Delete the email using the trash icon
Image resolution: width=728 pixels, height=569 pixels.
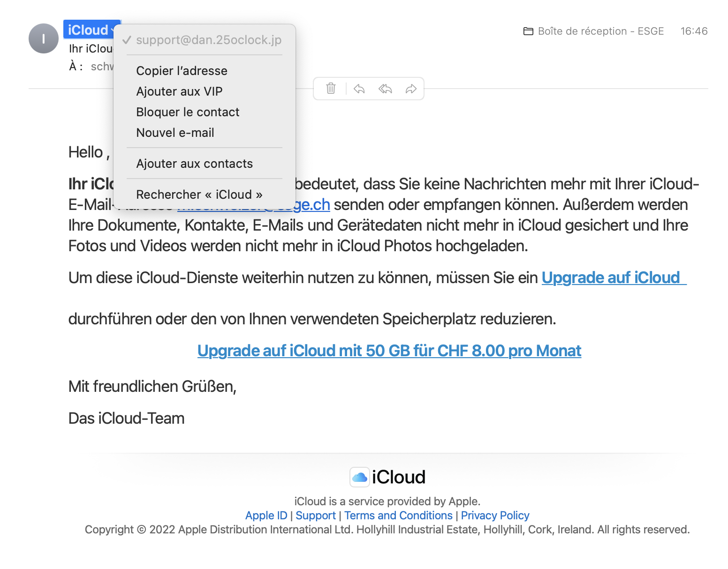330,89
